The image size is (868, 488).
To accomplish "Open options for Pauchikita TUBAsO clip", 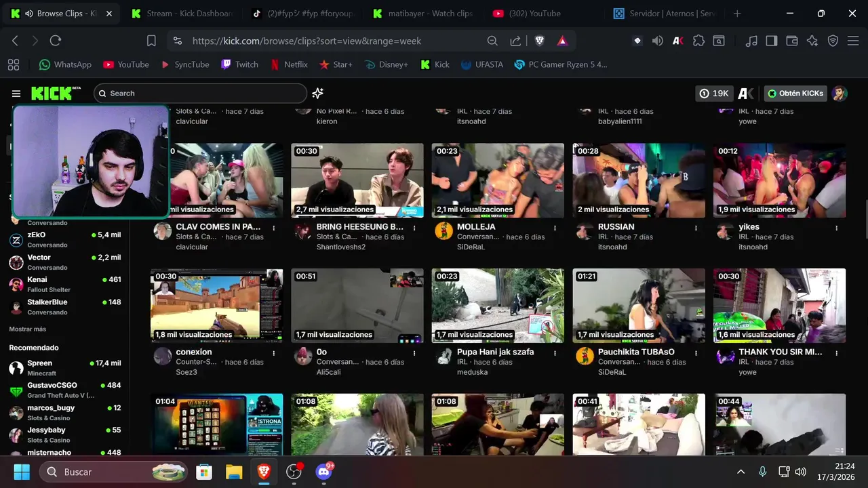I will [696, 353].
